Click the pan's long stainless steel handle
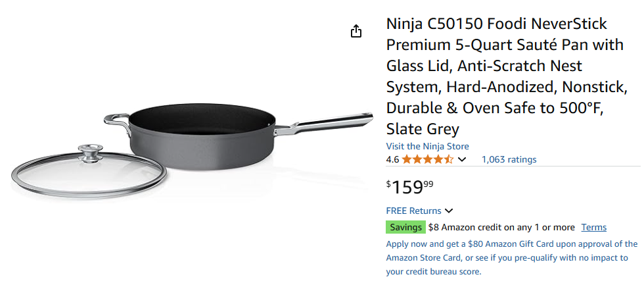This screenshot has width=644, height=281. (329, 124)
